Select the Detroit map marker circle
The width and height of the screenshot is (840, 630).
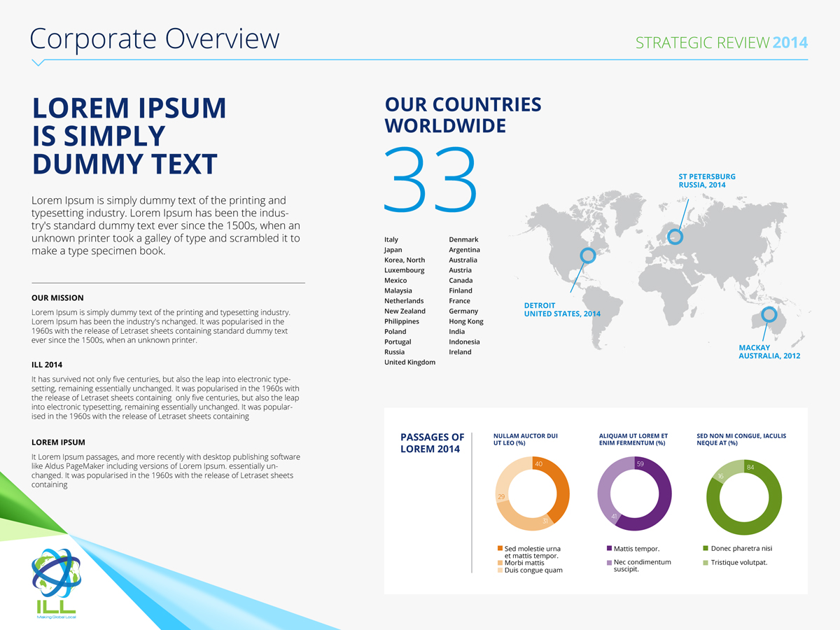[588, 256]
